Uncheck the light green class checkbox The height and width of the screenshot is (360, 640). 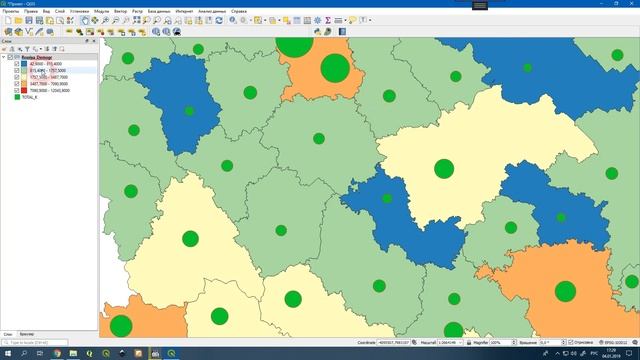(17, 71)
